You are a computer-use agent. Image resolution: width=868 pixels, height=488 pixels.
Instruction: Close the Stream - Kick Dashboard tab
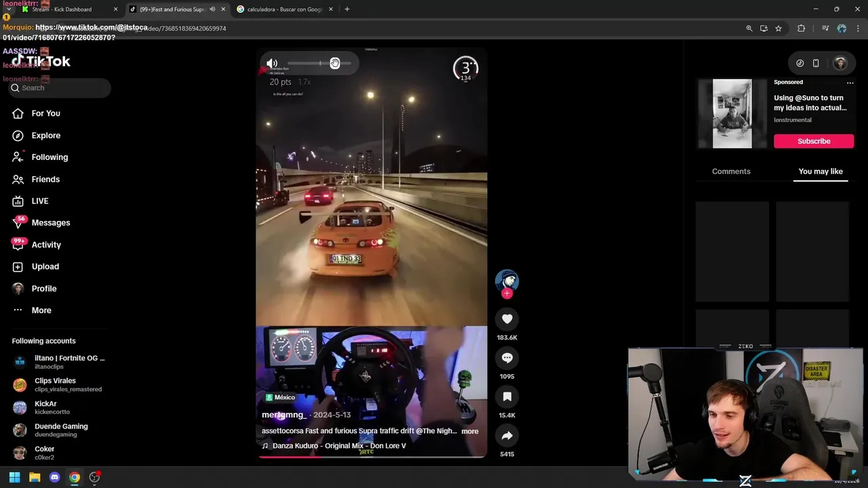click(x=115, y=9)
